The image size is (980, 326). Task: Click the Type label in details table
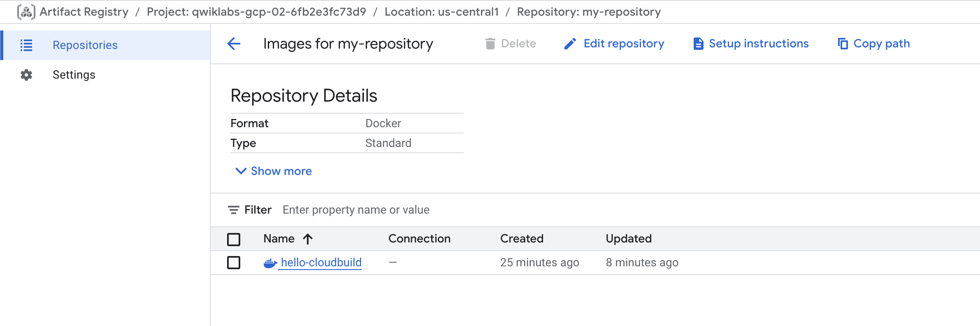click(x=243, y=143)
